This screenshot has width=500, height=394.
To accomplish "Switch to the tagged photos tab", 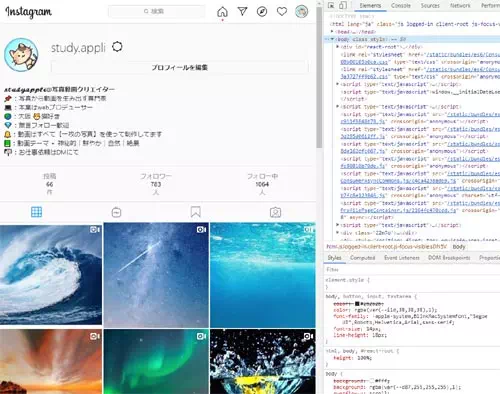I will [275, 212].
